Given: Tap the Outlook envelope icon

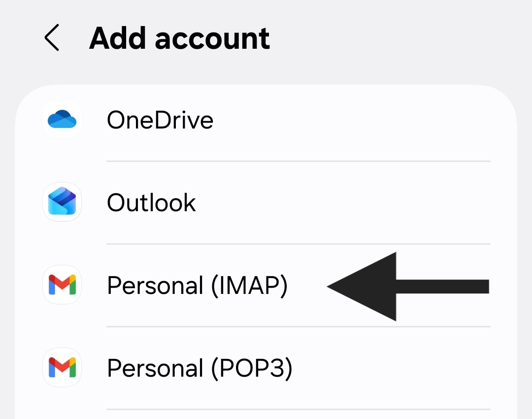Looking at the screenshot, I should (62, 202).
